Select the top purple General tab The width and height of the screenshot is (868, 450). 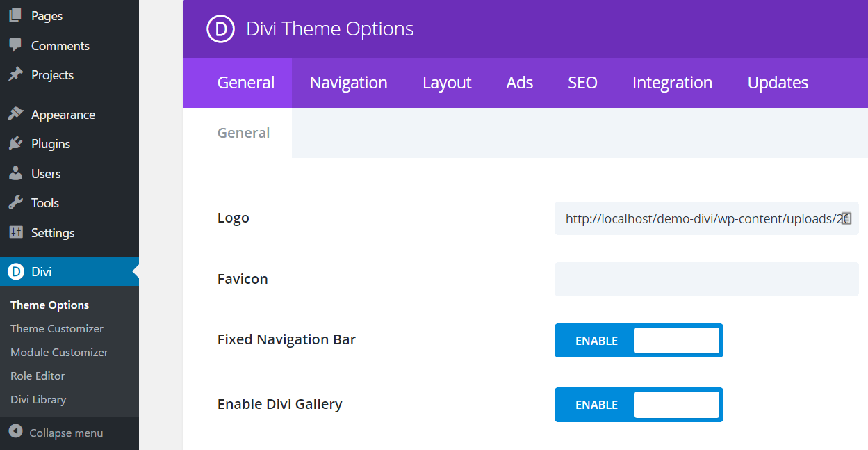click(x=238, y=83)
